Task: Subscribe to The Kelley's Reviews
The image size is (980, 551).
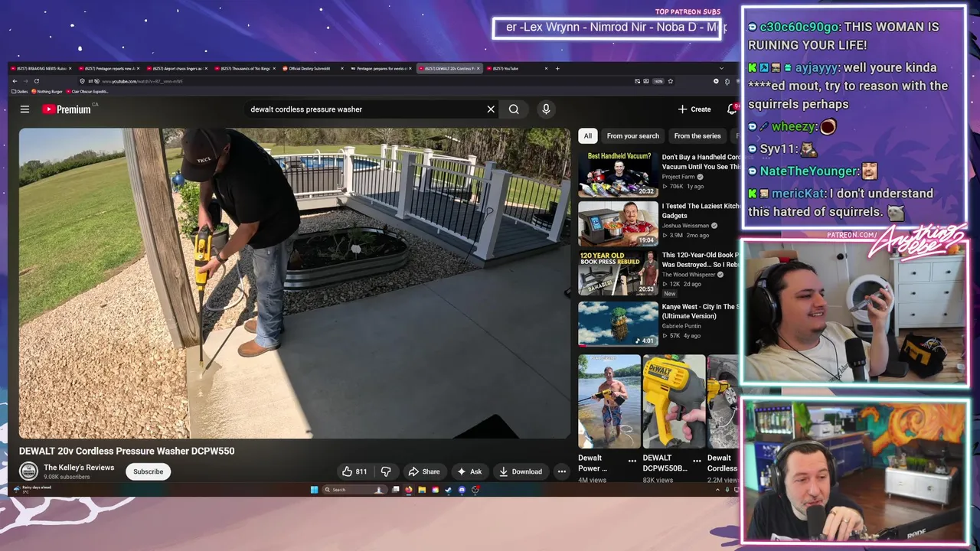Action: point(149,471)
